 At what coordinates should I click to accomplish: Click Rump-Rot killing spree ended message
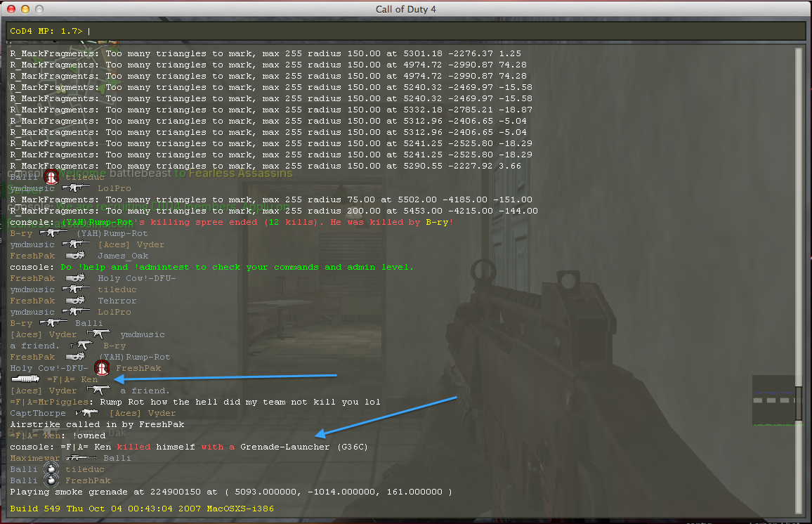tap(232, 222)
